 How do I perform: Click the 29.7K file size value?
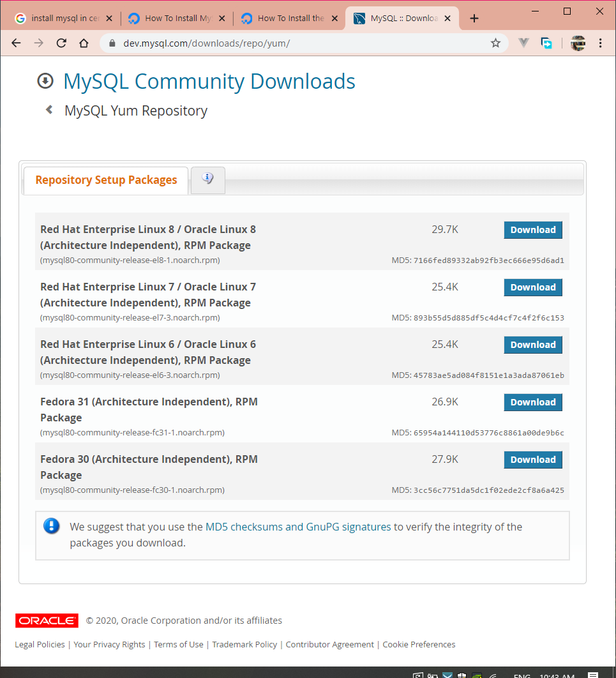(445, 229)
